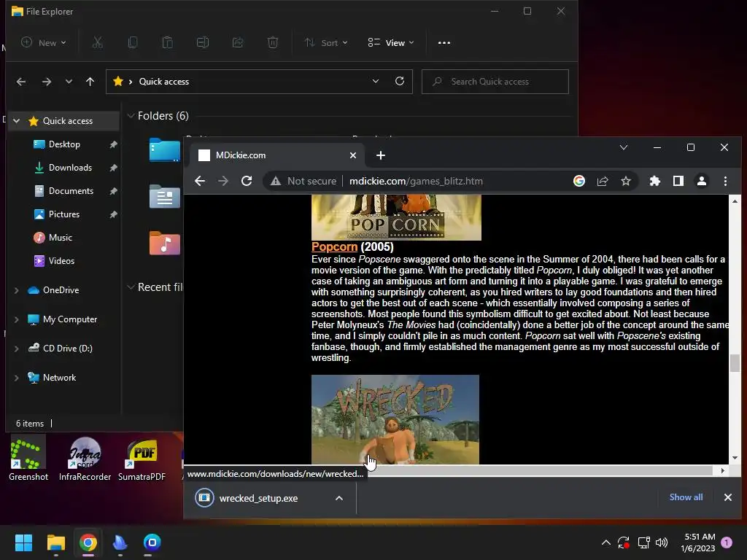Image resolution: width=747 pixels, height=560 pixels.
Task: Toggle Chrome side panel icon
Action: pos(678,181)
